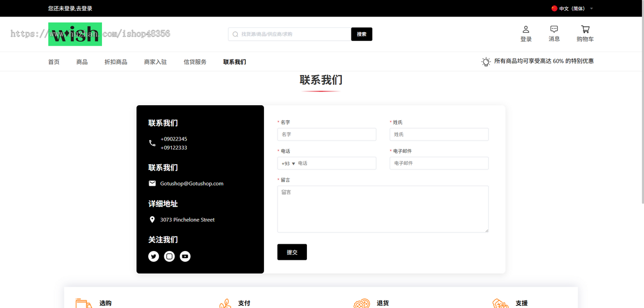Click the 提交 submit button
This screenshot has height=308, width=644.
pyautogui.click(x=292, y=252)
